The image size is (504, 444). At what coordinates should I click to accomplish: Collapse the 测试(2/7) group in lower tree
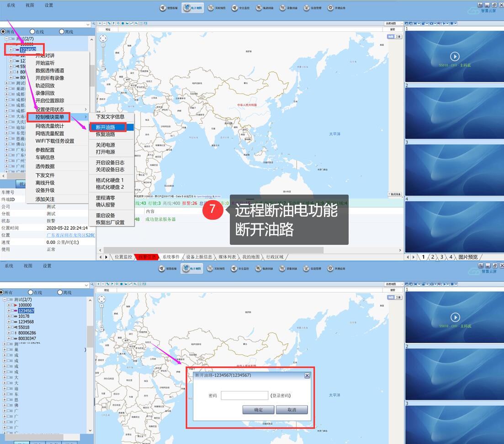5,300
